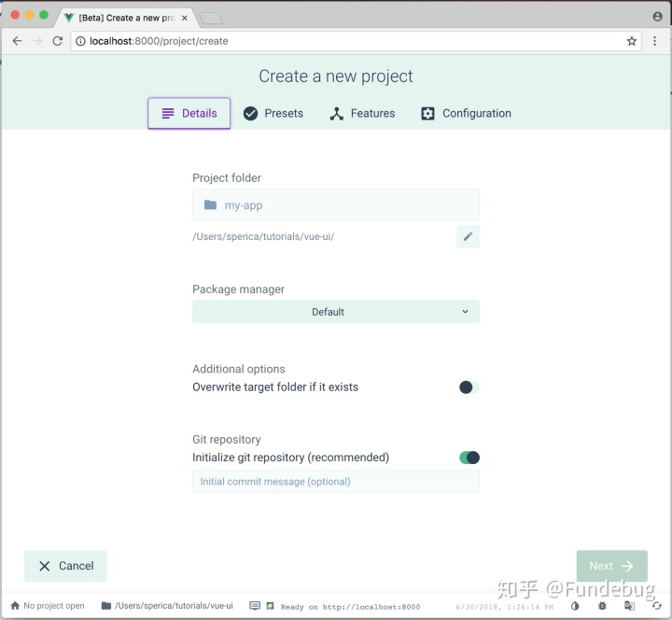Screen dimensions: 672x620
Task: Click the my-app project folder input
Action: 336,204
